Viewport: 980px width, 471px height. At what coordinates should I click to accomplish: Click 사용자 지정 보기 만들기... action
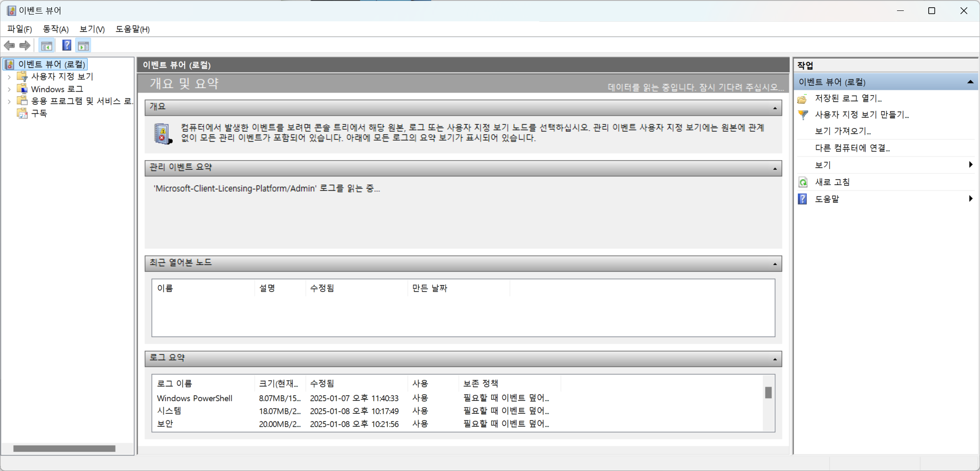862,115
